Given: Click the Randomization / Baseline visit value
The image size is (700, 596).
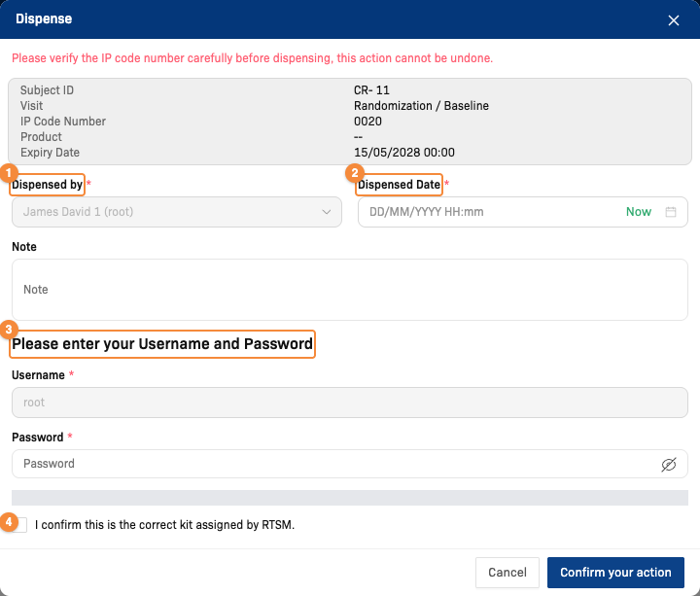Looking at the screenshot, I should point(421,106).
